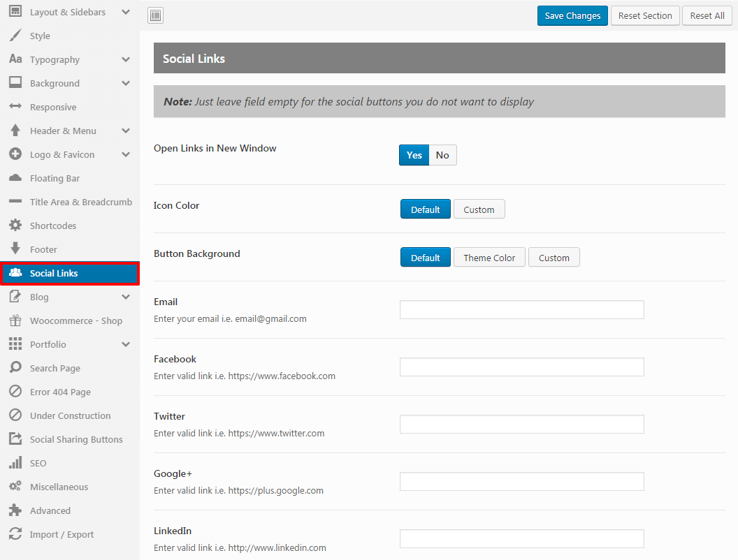Expand the Header & Menu chevron
738x560 pixels.
pyautogui.click(x=126, y=131)
